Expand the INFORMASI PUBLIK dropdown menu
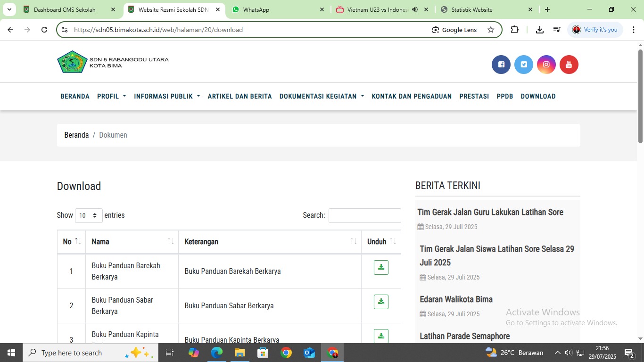This screenshot has height=362, width=644. pos(167,96)
